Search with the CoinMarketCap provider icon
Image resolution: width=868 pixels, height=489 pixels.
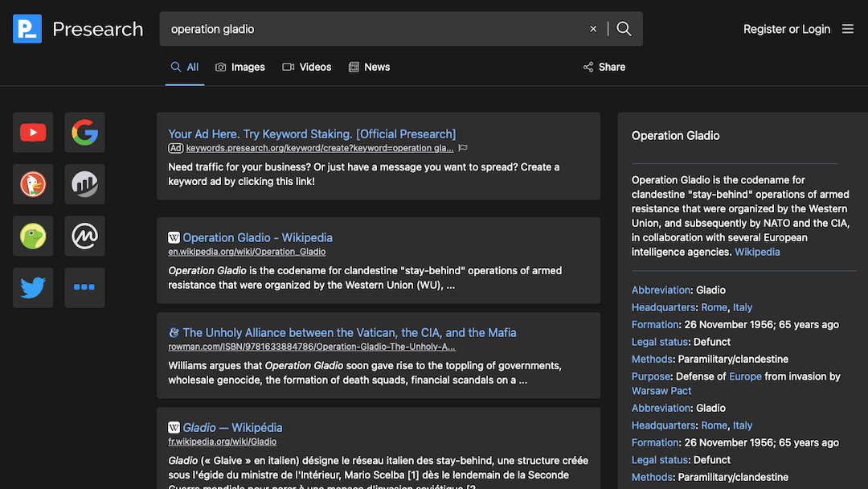pos(84,236)
